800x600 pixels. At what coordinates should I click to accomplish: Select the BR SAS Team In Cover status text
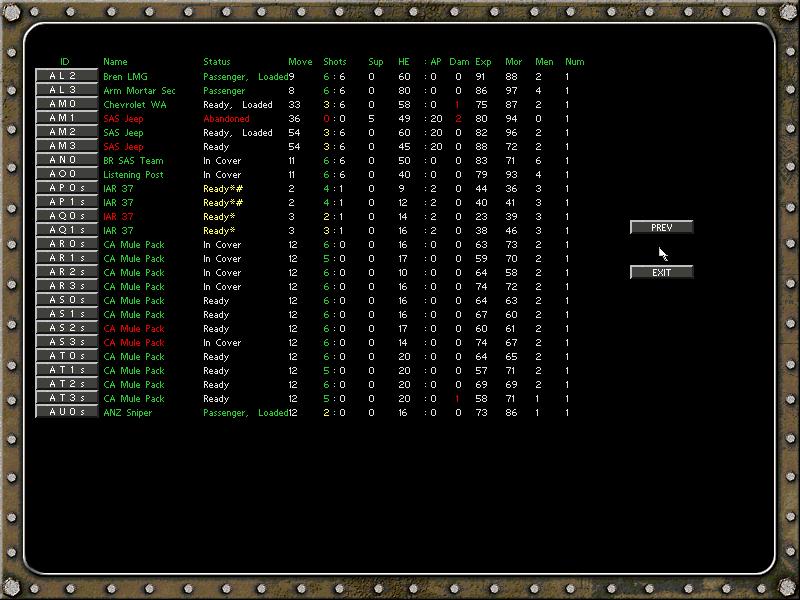pos(220,159)
